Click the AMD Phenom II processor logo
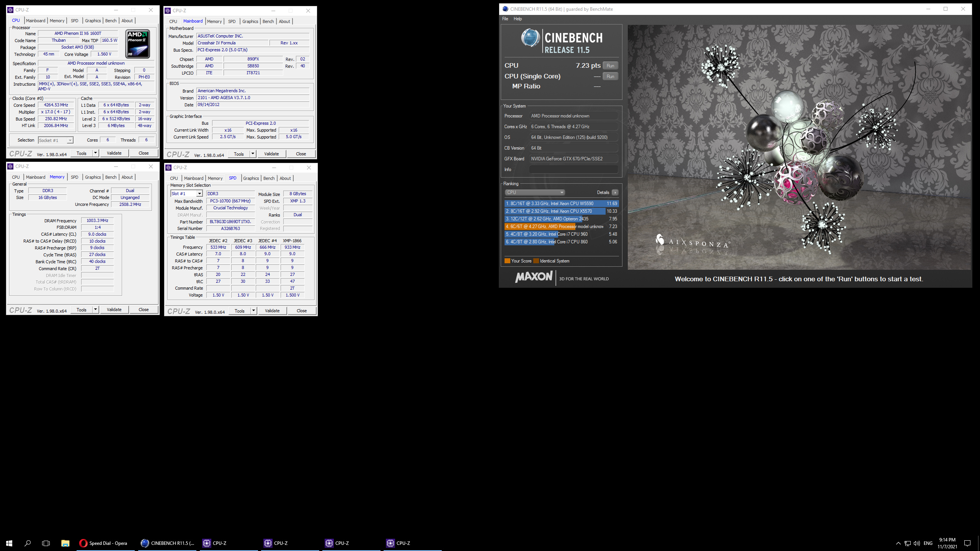 point(138,44)
